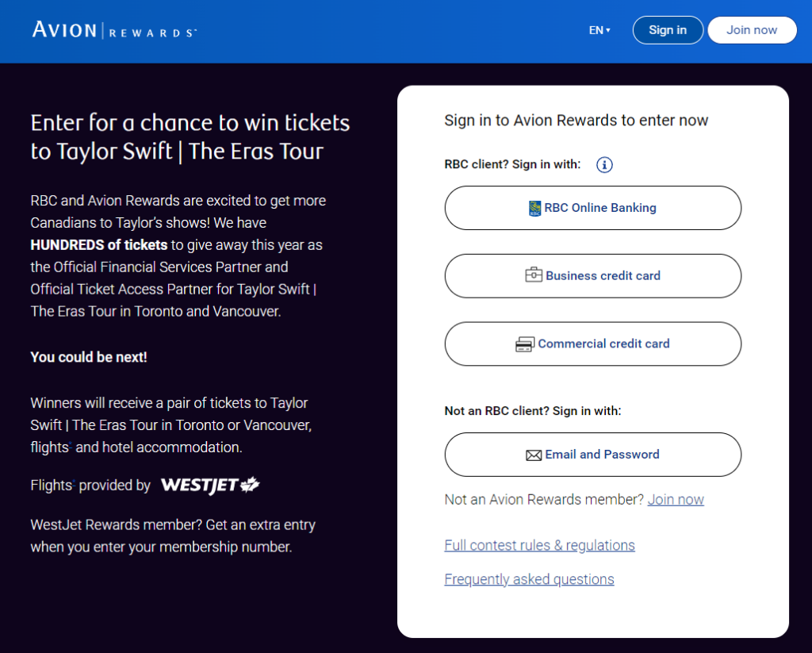Click the envelope icon beside Email and Password
This screenshot has height=653, width=812.
click(x=534, y=454)
